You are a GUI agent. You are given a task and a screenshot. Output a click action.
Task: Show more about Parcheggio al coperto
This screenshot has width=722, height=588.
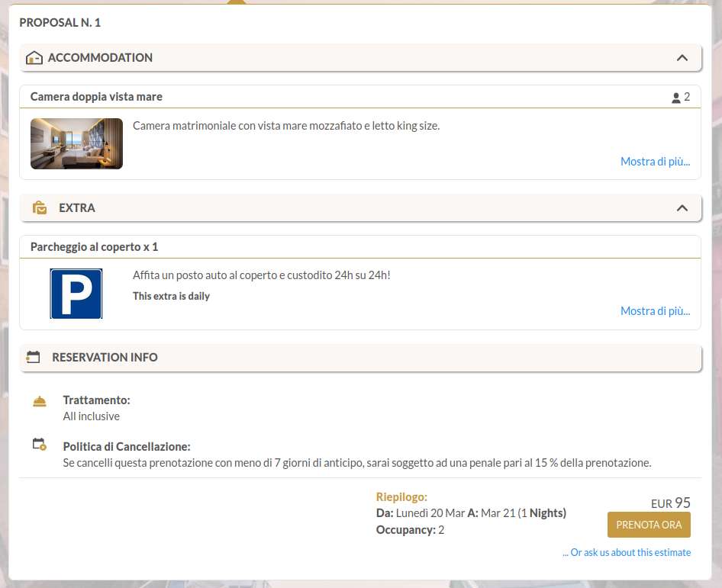click(655, 311)
